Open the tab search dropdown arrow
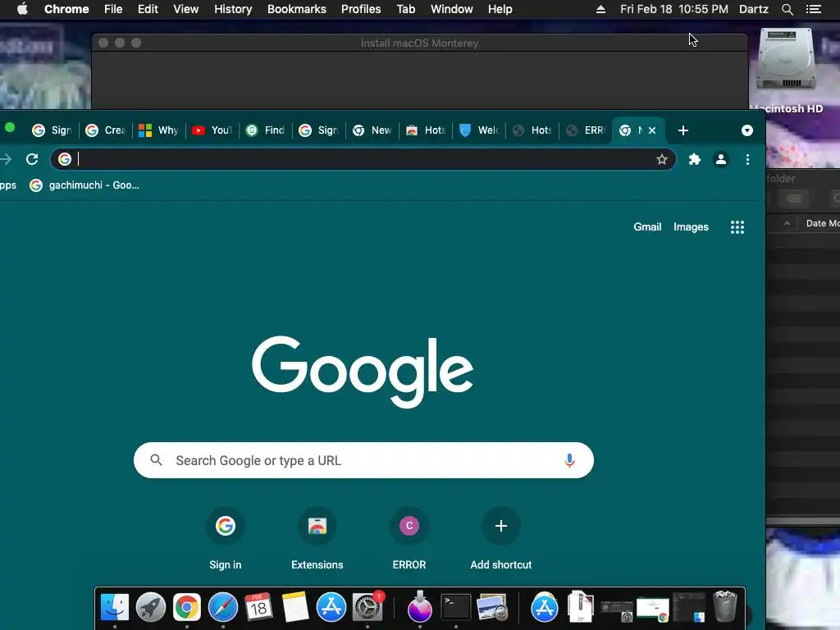The image size is (840, 630). click(746, 130)
